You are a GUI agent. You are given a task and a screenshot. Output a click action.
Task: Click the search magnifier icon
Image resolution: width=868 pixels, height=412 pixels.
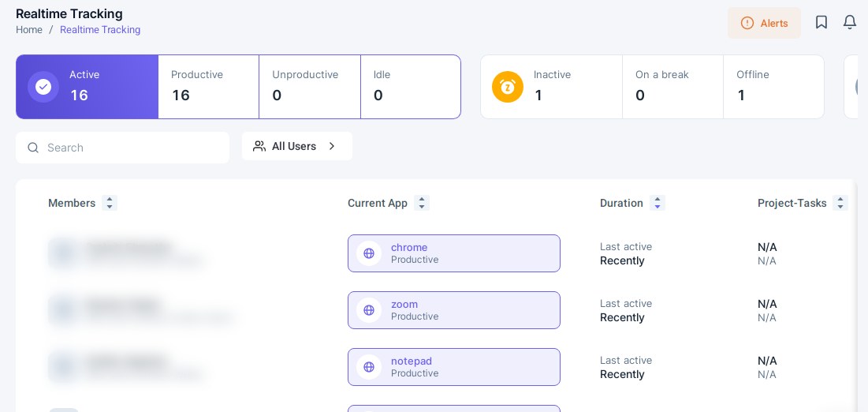pos(33,148)
